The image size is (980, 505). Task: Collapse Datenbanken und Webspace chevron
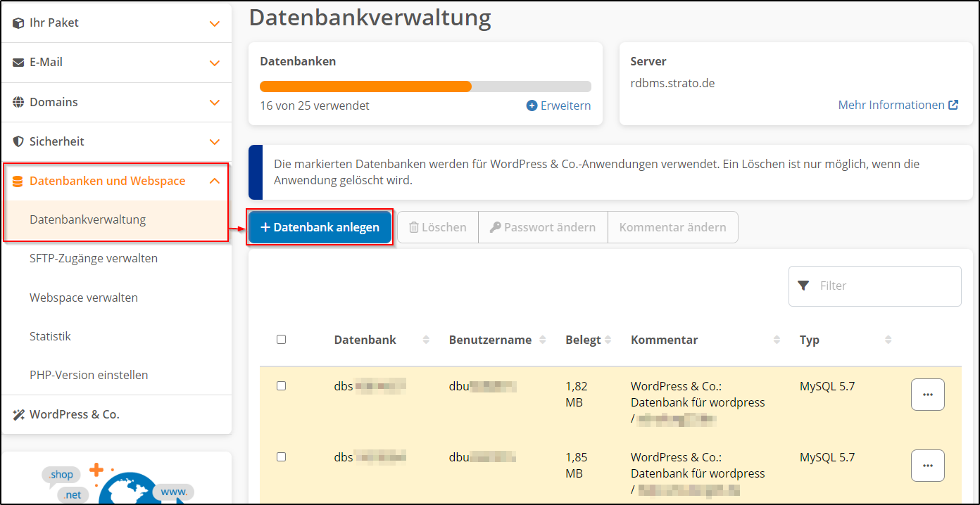point(215,181)
